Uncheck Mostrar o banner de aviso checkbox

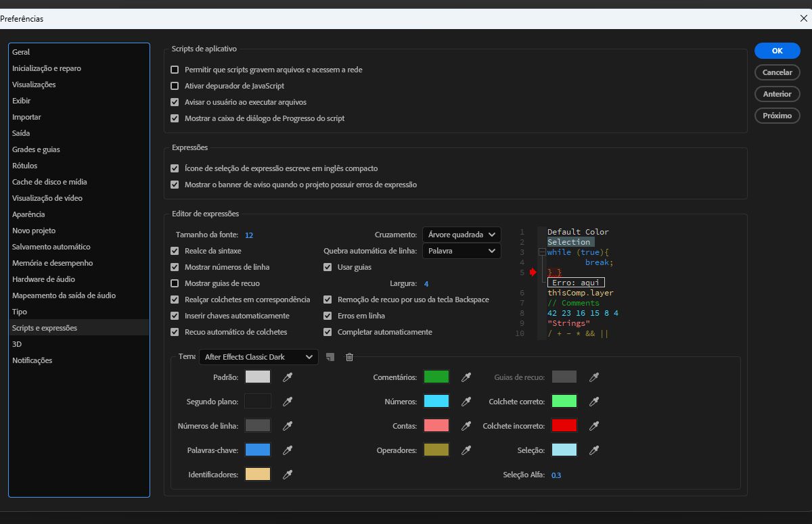pyautogui.click(x=175, y=185)
